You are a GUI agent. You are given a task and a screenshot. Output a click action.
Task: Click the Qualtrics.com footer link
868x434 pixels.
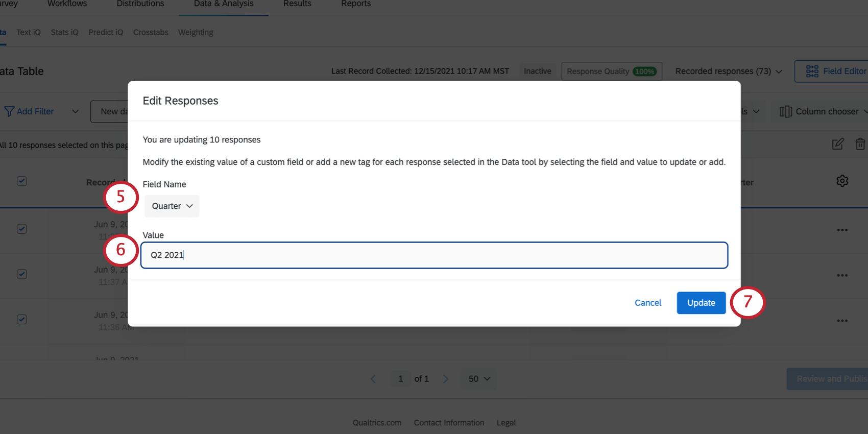click(376, 422)
